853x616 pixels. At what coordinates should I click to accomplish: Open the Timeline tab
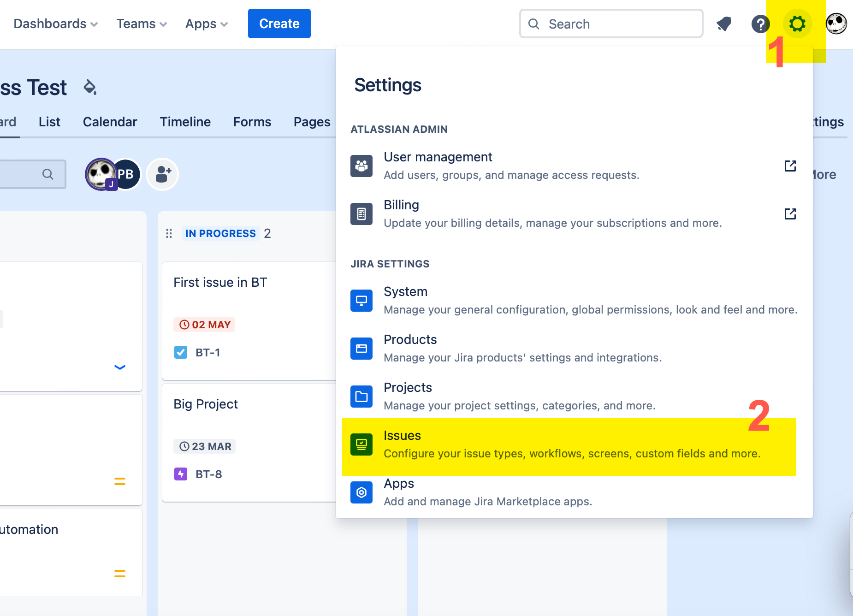click(185, 122)
